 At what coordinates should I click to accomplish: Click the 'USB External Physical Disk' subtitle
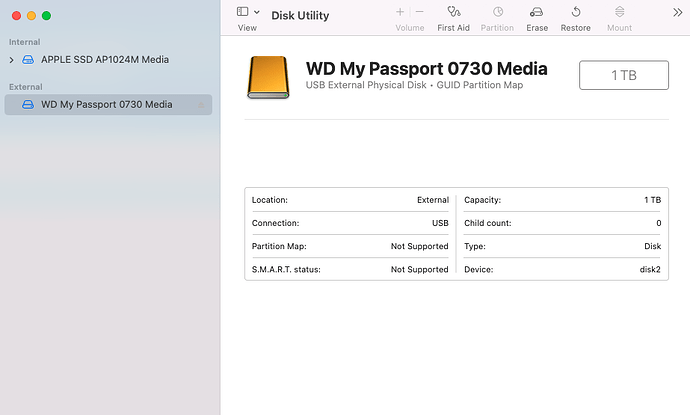[x=366, y=85]
